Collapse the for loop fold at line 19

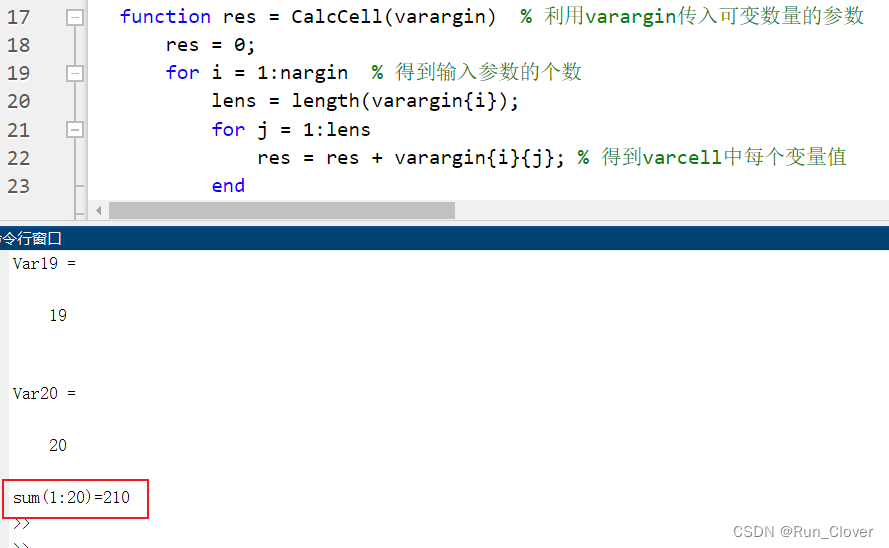point(74,74)
